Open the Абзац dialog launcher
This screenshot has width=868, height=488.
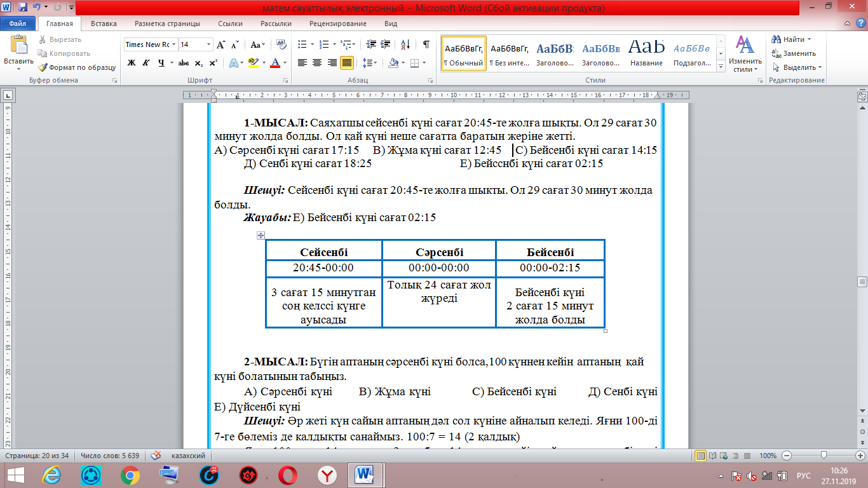(433, 81)
